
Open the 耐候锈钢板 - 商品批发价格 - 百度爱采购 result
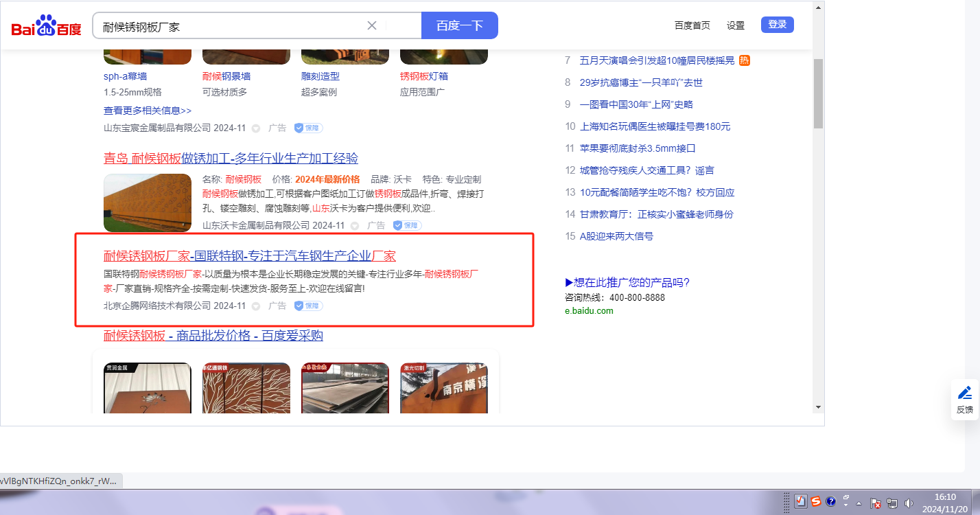tap(213, 336)
